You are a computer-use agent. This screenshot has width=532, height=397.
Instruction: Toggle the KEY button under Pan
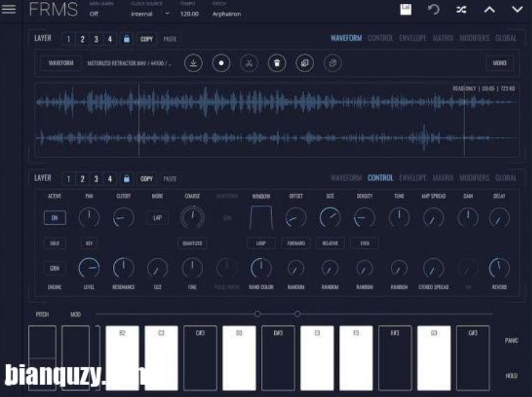tap(89, 243)
